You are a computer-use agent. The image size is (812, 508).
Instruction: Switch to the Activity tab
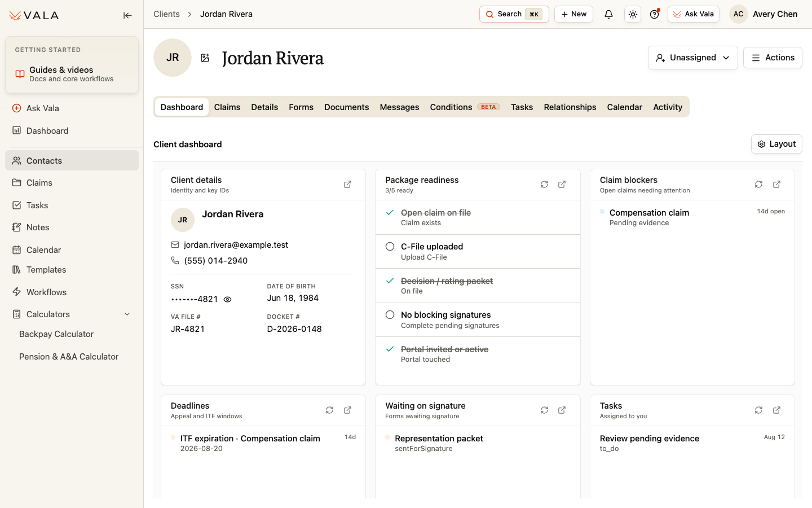(668, 107)
